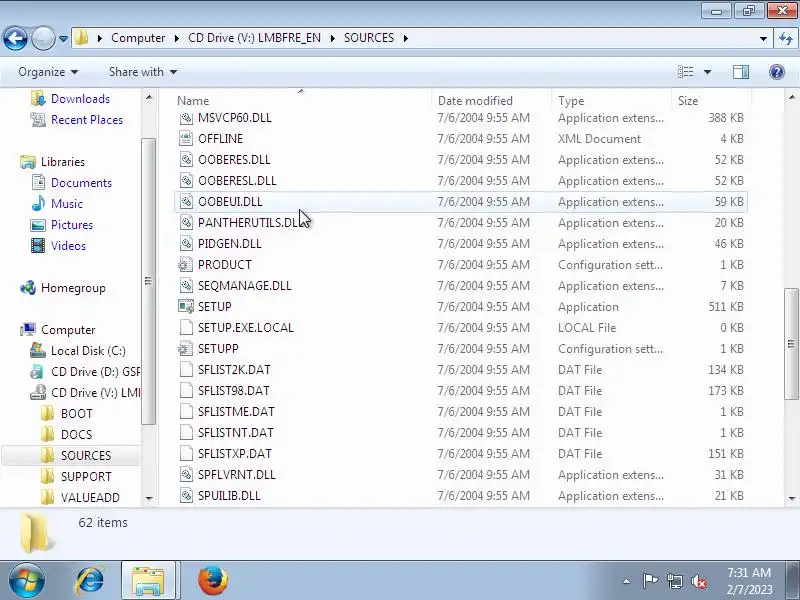This screenshot has width=800, height=600.
Task: Click CD Drive (V:) LMBFRE_EN breadcrumb
Action: (255, 38)
